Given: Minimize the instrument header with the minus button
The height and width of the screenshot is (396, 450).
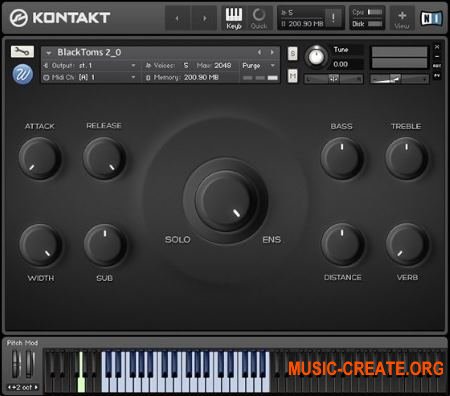Looking at the screenshot, I should [x=437, y=56].
